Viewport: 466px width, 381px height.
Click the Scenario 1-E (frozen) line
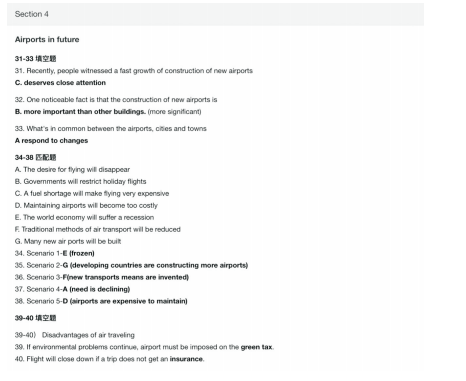(x=55, y=253)
